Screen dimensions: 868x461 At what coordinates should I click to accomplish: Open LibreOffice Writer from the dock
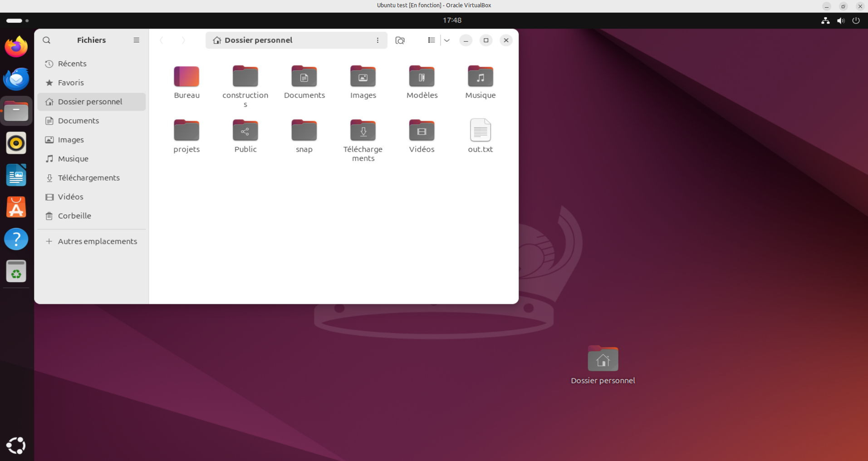(16, 175)
